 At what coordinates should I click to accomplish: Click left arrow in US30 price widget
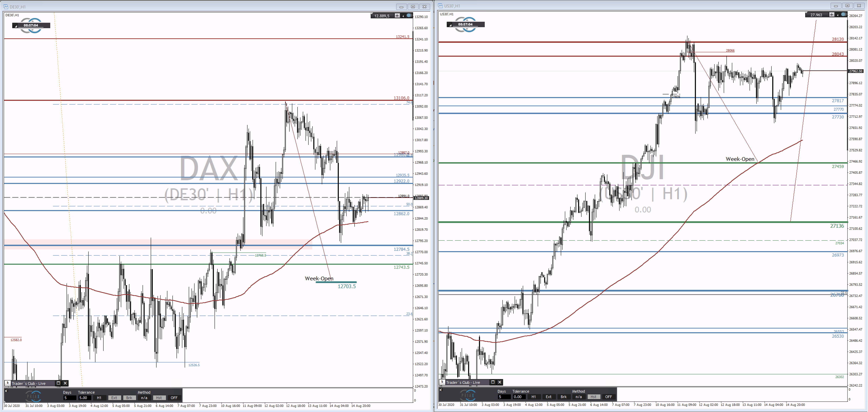click(838, 15)
